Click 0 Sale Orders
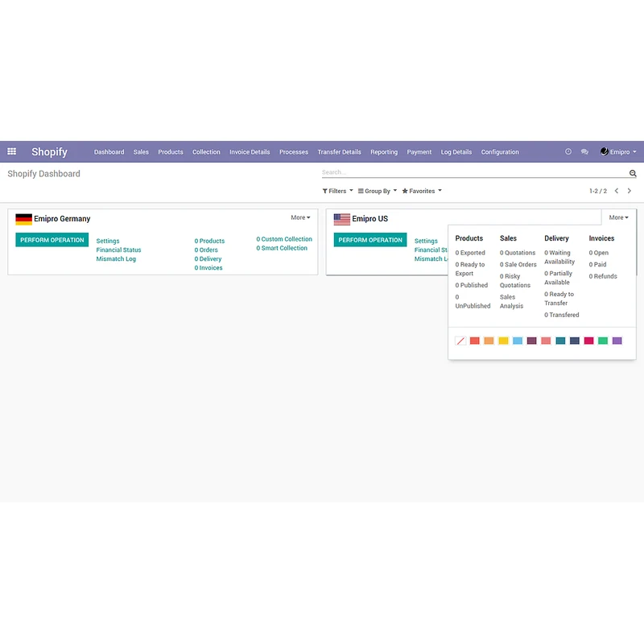This screenshot has height=644, width=644. (518, 265)
